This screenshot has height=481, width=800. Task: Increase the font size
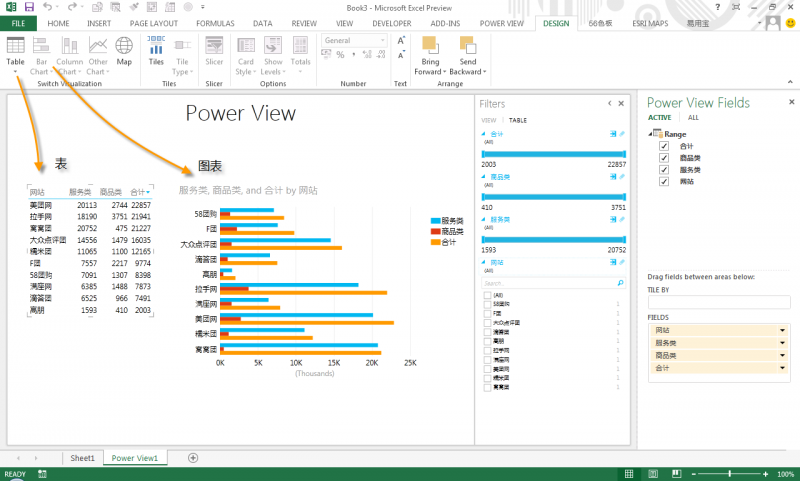pos(401,41)
